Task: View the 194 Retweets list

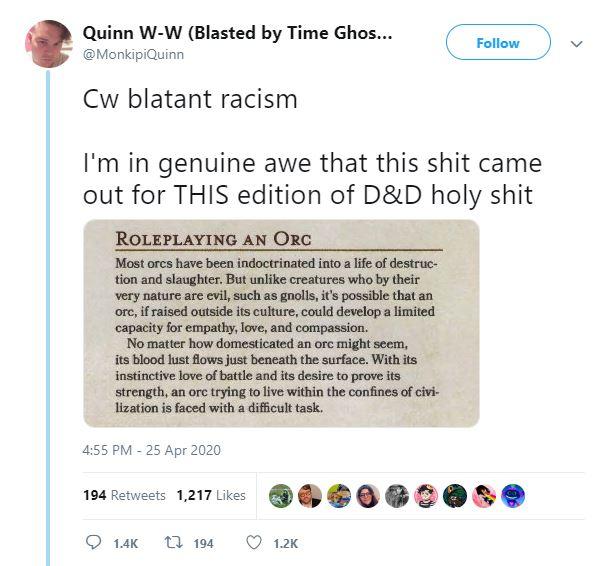Action: 124,495
